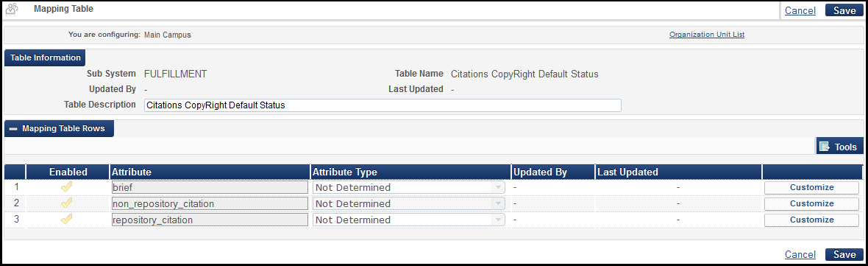The image size is (868, 266).
Task: Collapse Mapping Table Rows via minus icon
Action: [x=13, y=128]
